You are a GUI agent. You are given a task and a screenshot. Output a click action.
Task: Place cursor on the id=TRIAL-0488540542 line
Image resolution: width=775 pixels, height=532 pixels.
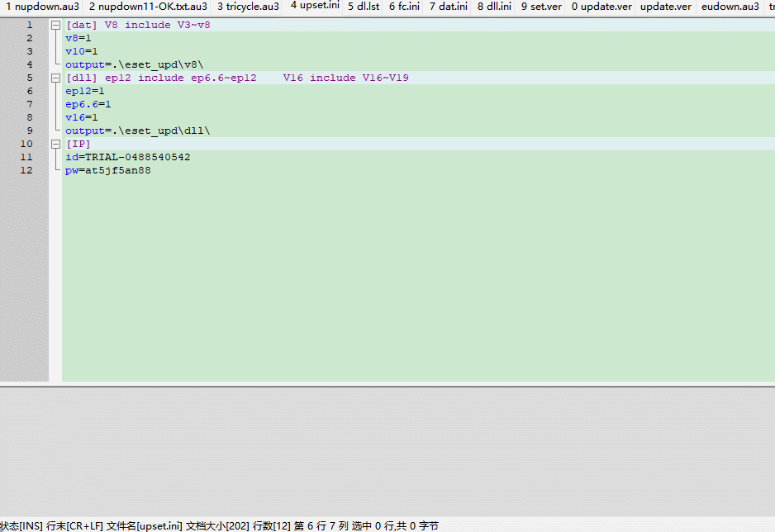(128, 157)
